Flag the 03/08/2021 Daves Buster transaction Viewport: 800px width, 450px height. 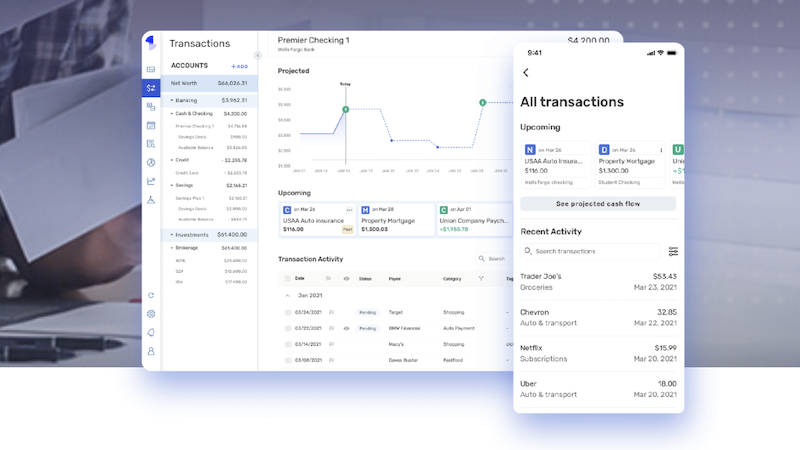click(x=332, y=360)
